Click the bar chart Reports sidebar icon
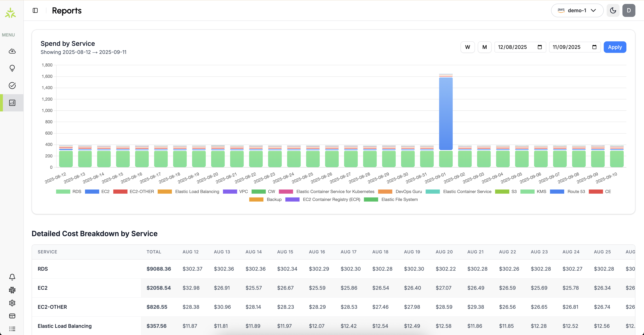Screen dimensions: 644x335 pos(12,103)
